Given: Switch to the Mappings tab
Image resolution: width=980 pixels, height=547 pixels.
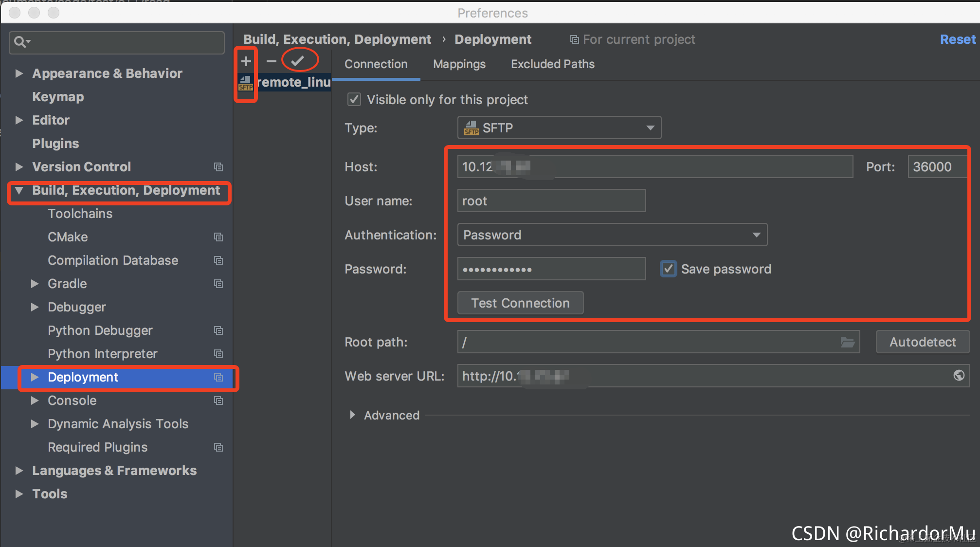Looking at the screenshot, I should click(459, 64).
